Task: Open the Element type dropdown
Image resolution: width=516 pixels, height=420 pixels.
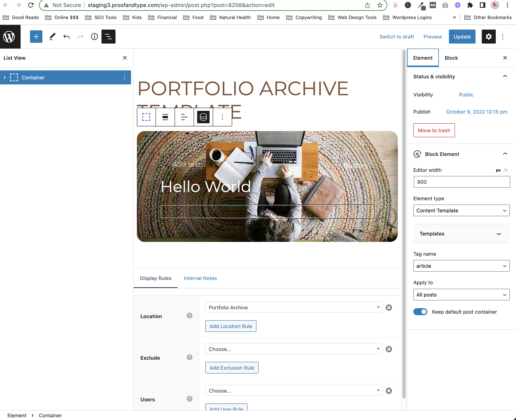Action: 461,210
